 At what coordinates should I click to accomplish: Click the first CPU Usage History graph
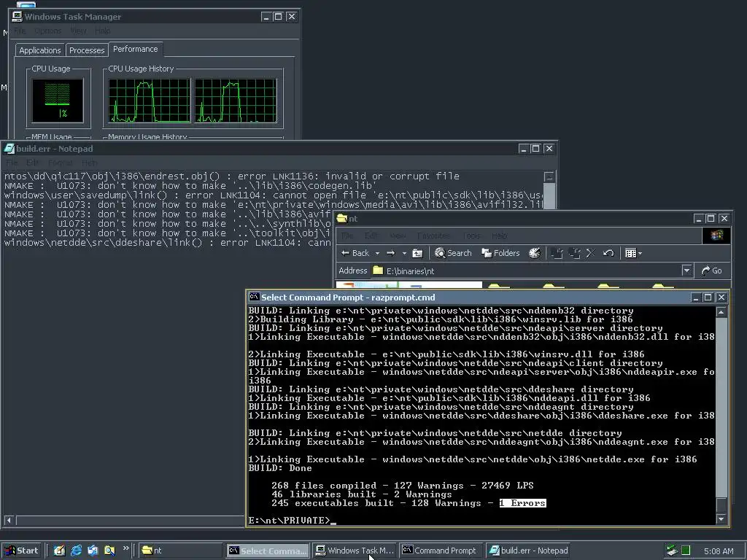tap(149, 101)
